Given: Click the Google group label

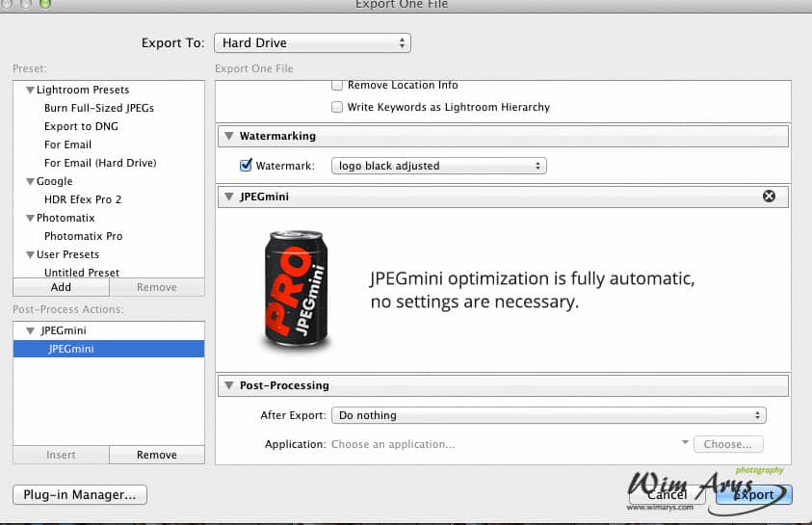Looking at the screenshot, I should coord(54,181).
